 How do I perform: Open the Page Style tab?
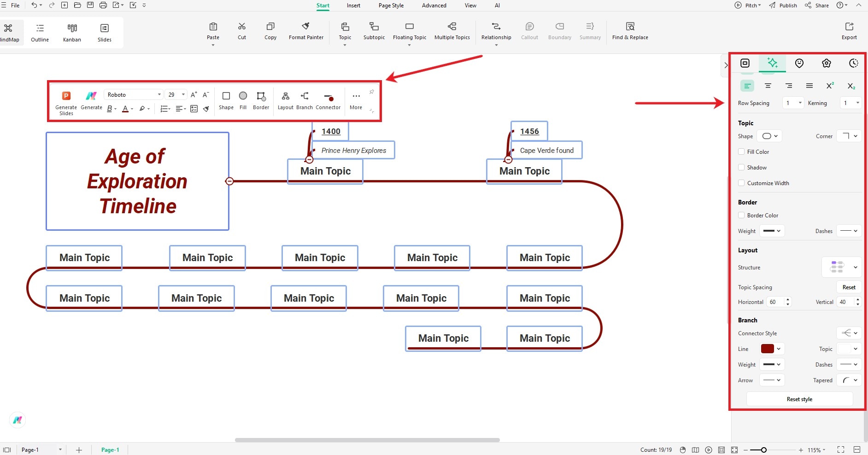pos(391,6)
